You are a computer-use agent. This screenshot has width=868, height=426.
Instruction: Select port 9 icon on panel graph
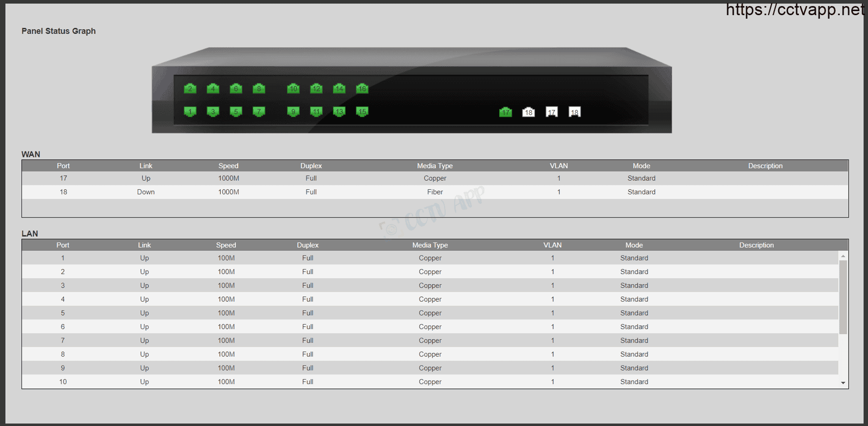tap(293, 112)
